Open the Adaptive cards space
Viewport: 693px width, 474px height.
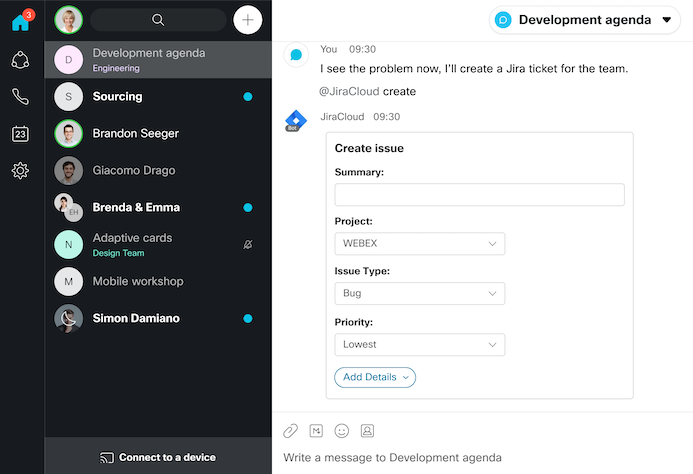(158, 245)
